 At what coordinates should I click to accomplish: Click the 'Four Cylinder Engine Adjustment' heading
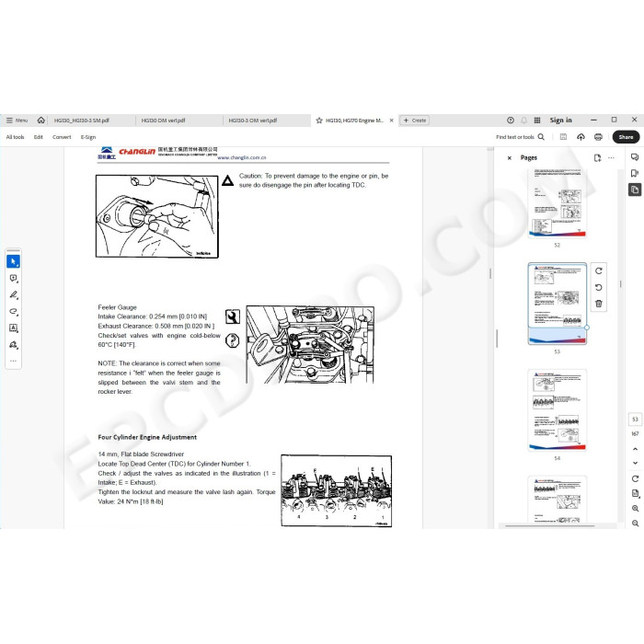click(147, 437)
